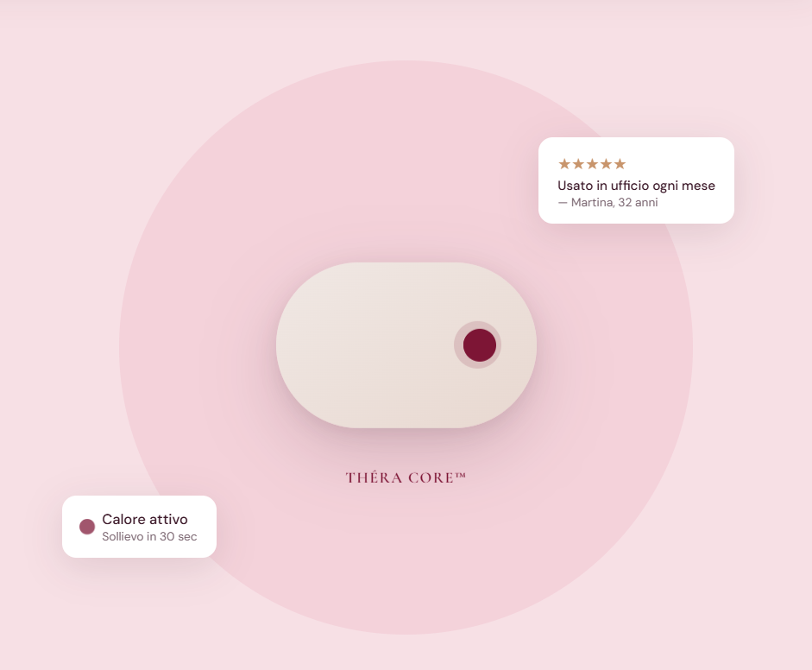Tap the burgundy button on the device
This screenshot has width=812, height=670.
480,345
